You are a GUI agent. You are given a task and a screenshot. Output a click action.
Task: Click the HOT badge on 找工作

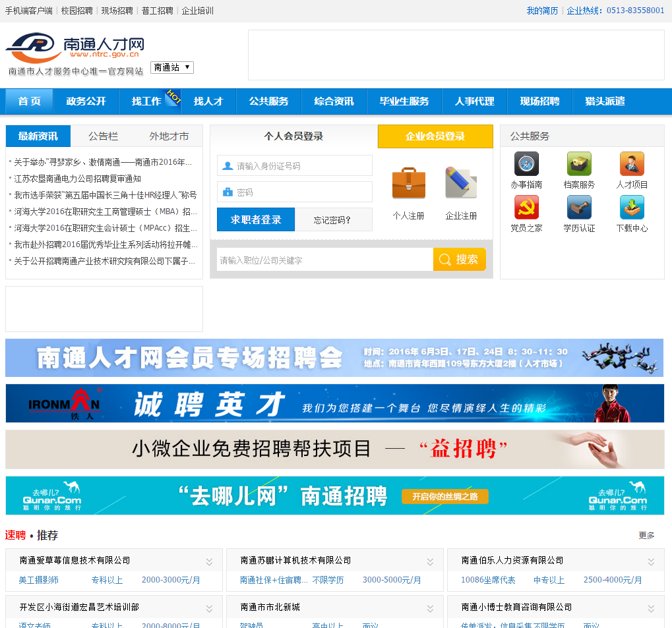173,98
